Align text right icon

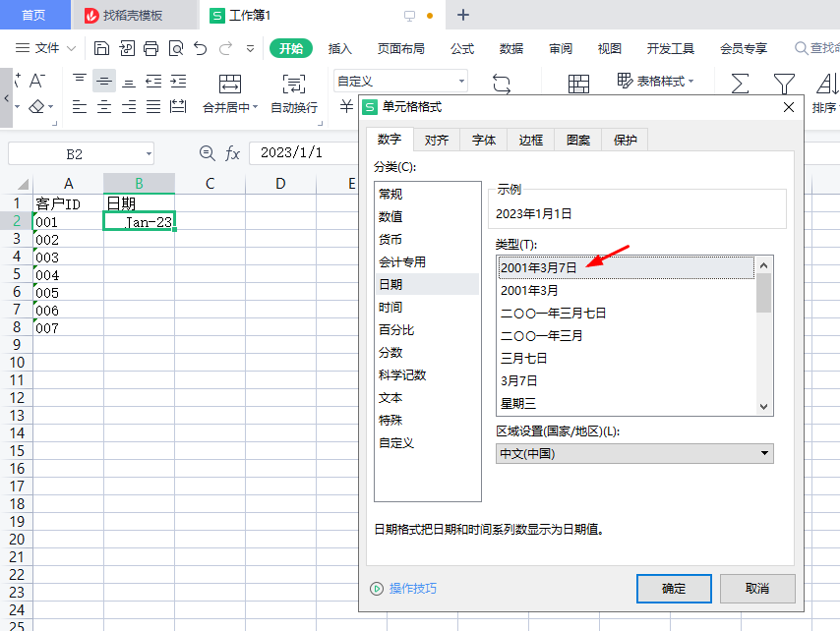point(129,106)
